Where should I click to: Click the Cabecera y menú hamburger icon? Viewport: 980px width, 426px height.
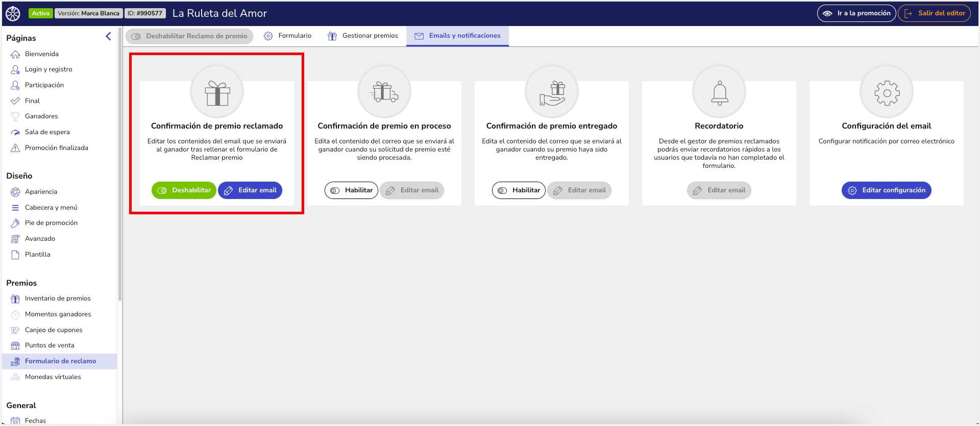(15, 208)
